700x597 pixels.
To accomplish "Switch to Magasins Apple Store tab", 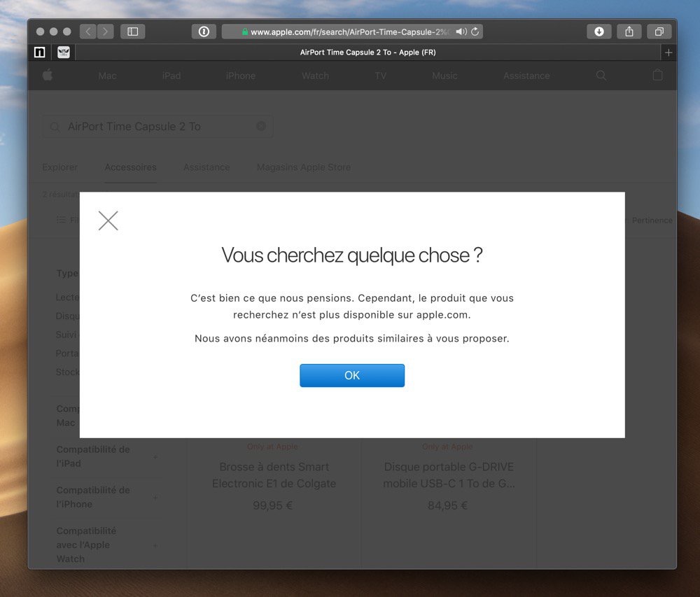I will coord(304,167).
